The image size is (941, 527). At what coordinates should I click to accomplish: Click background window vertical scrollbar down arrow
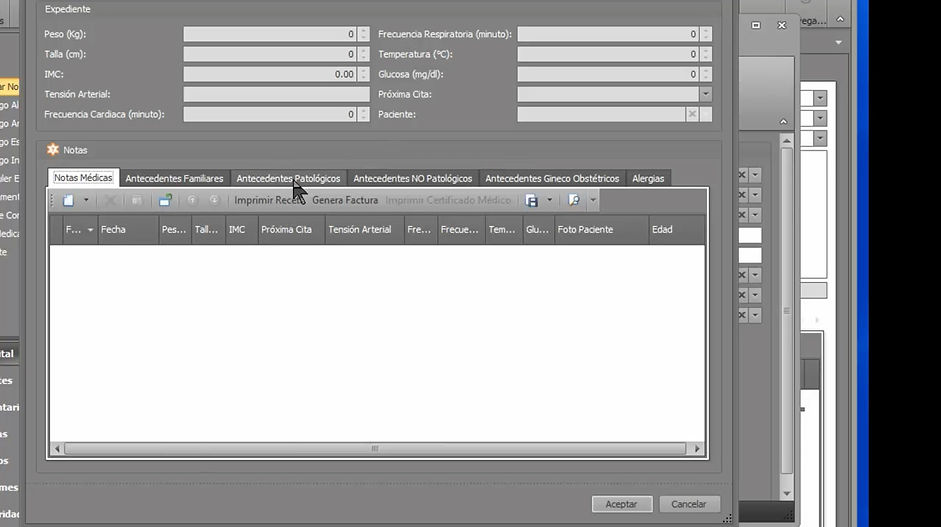787,493
